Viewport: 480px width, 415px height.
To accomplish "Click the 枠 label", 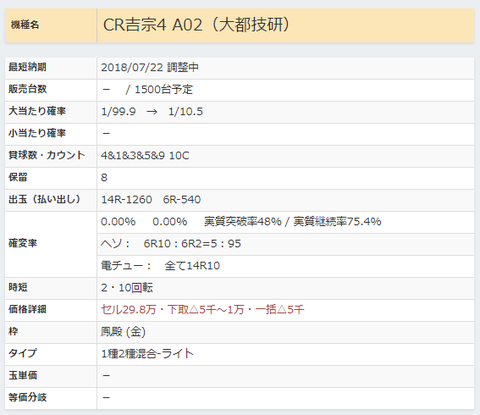I will click(x=13, y=331).
